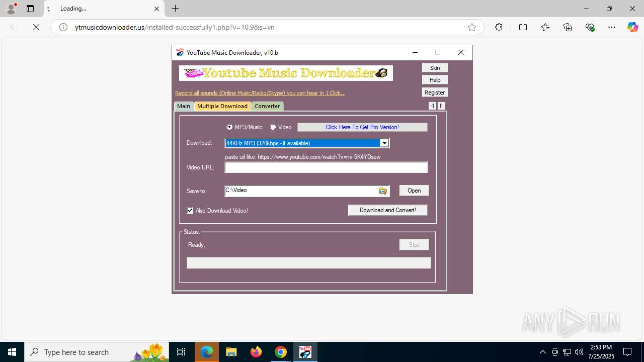644x362 pixels.
Task: Stop loading the browser page
Action: (x=36, y=27)
